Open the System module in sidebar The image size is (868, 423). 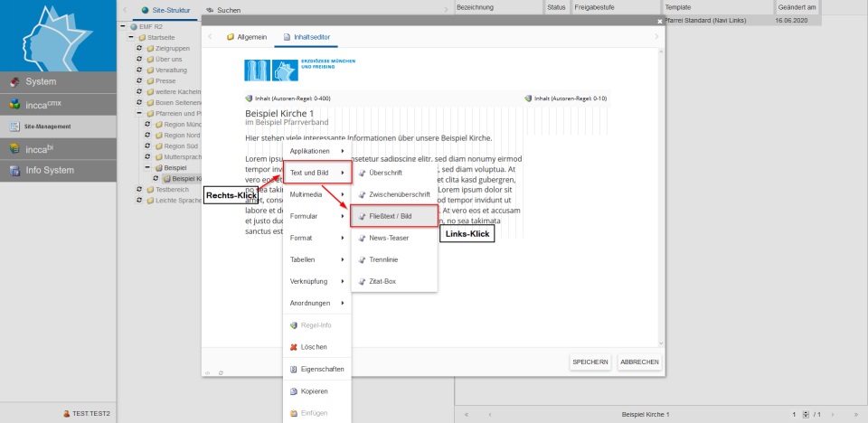point(58,81)
